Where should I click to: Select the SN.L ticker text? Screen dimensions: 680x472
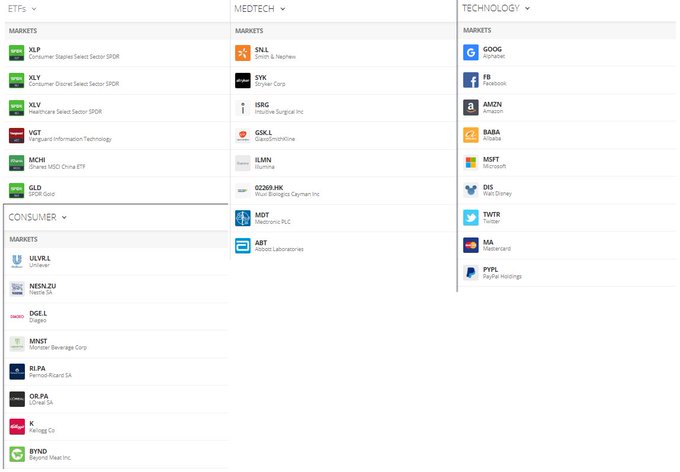click(262, 50)
